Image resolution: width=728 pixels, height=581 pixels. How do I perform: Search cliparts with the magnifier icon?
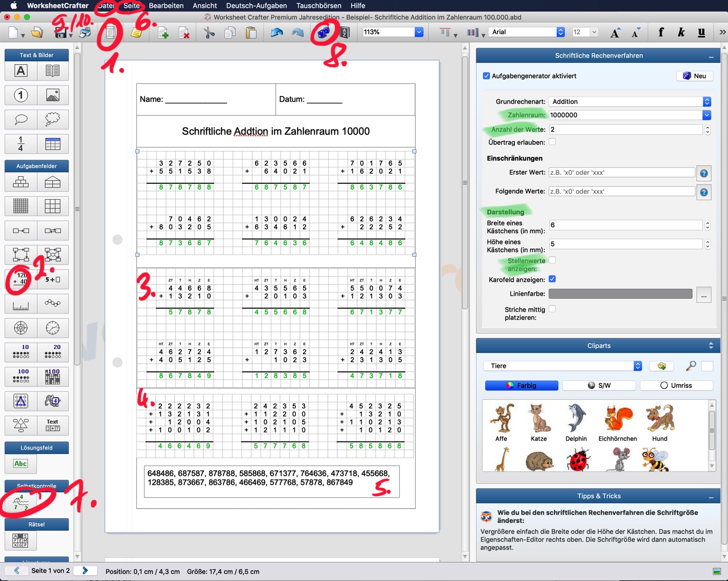691,366
